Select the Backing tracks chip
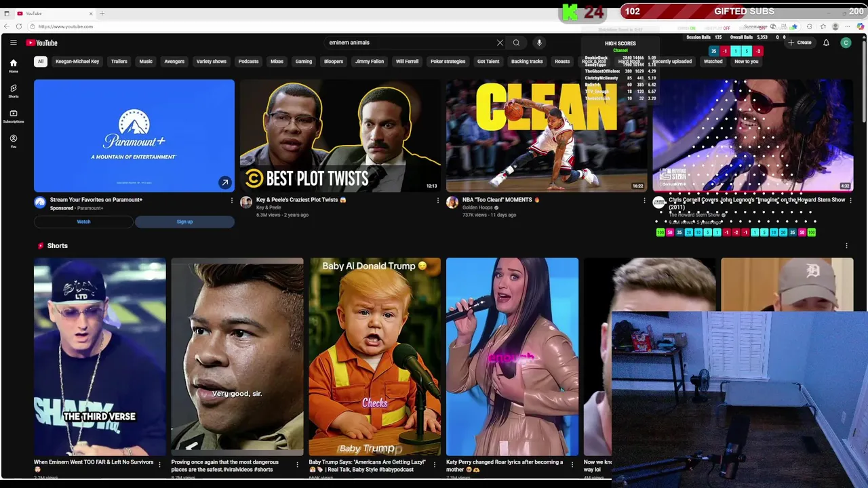Image resolution: width=868 pixels, height=488 pixels. pos(527,62)
